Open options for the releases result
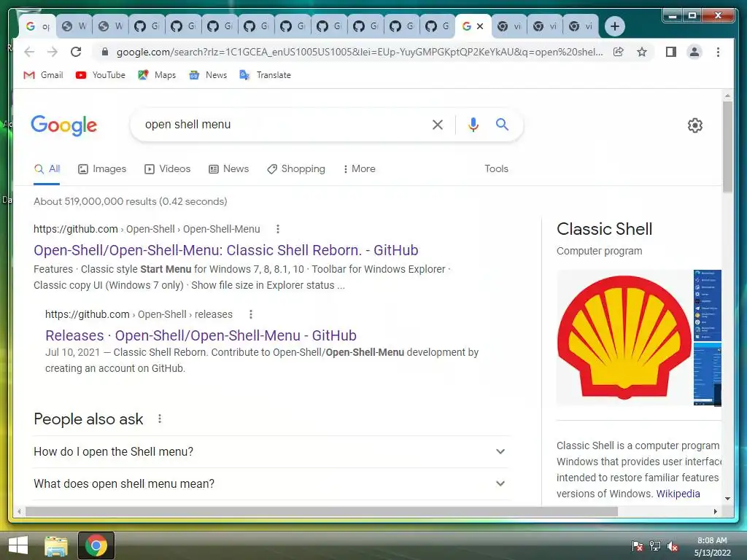 click(x=251, y=314)
